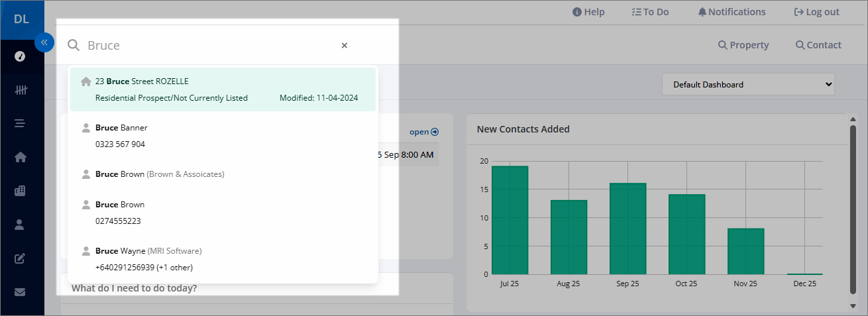Click into the Bruce search field
Viewport: 868px width, 316px height.
click(x=205, y=46)
